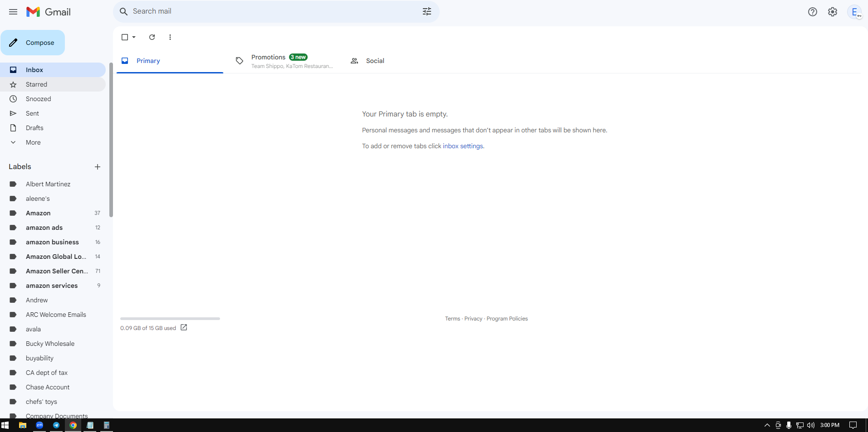
Task: Switch to the Promotions tab
Action: (284, 61)
